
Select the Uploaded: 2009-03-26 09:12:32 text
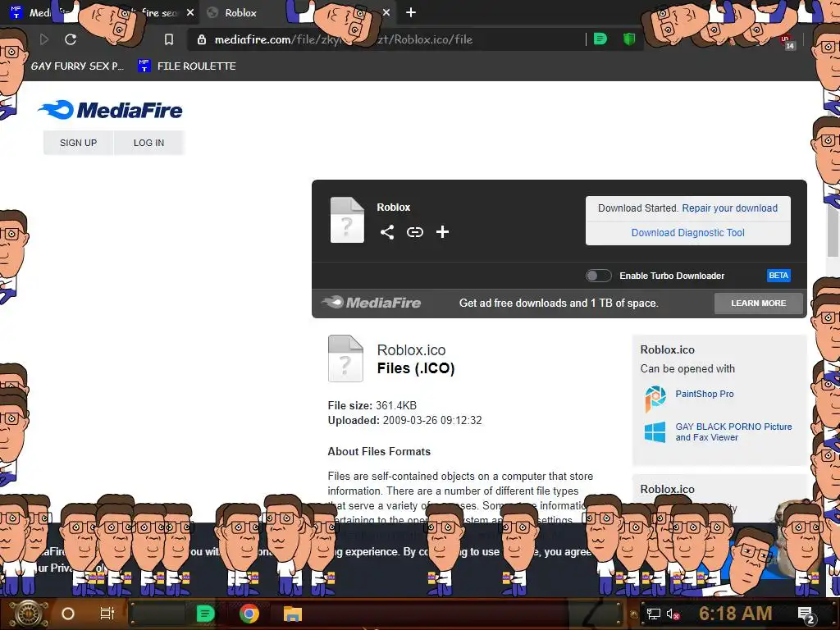405,420
